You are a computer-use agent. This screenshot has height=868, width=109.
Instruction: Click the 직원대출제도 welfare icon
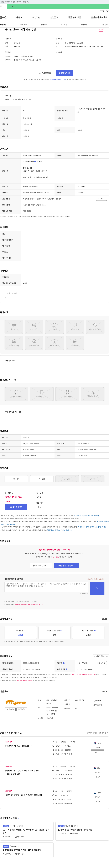pos(34,343)
